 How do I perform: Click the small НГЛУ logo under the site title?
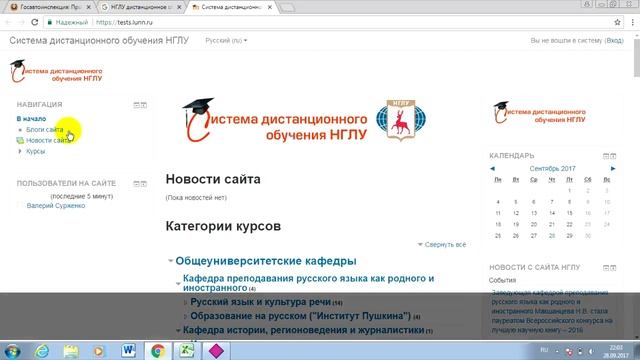56,71
